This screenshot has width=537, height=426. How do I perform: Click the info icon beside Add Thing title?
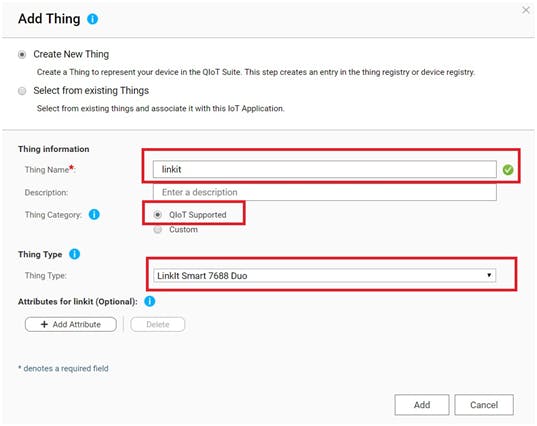(x=92, y=19)
